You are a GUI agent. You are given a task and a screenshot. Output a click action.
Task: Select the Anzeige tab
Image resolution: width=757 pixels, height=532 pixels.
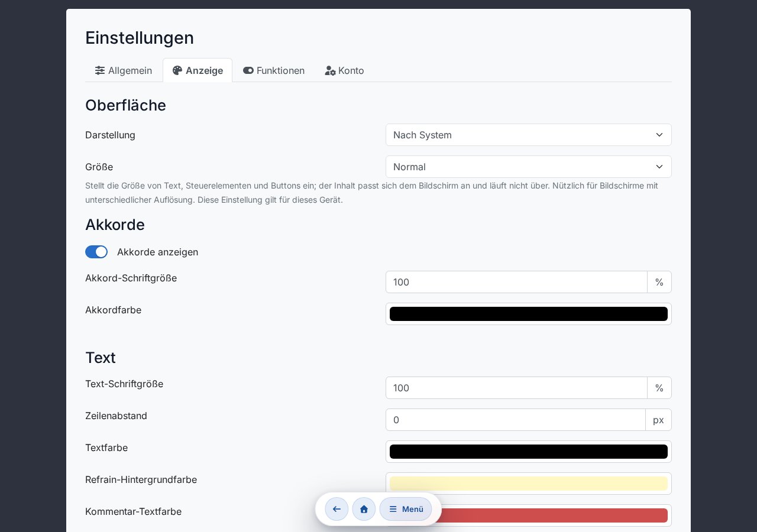198,70
